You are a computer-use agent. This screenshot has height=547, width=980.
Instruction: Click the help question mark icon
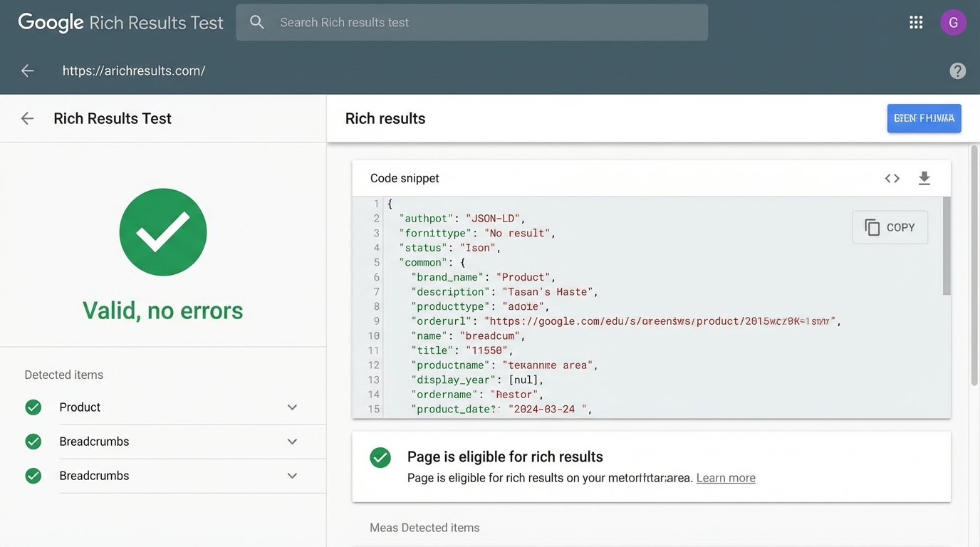click(957, 71)
